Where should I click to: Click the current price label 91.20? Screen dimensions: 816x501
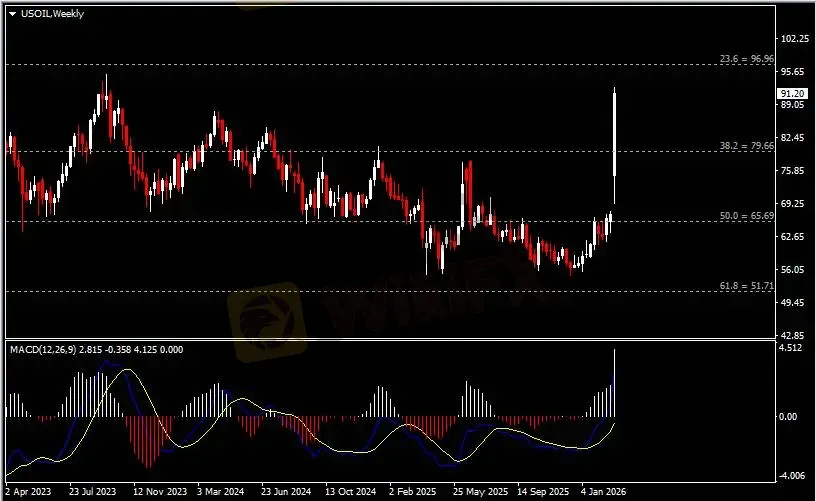click(792, 94)
